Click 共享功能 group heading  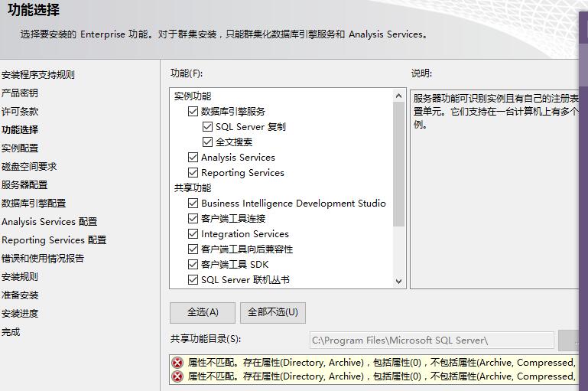click(193, 188)
